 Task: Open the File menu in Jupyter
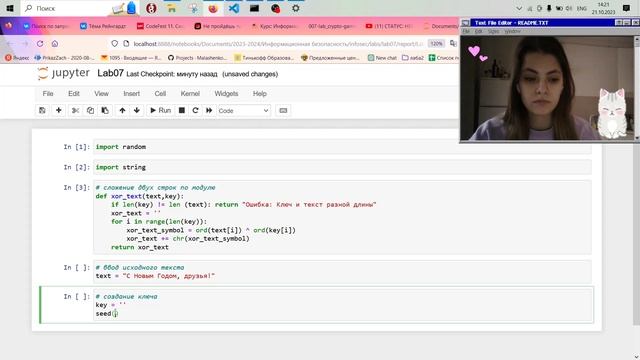48,94
